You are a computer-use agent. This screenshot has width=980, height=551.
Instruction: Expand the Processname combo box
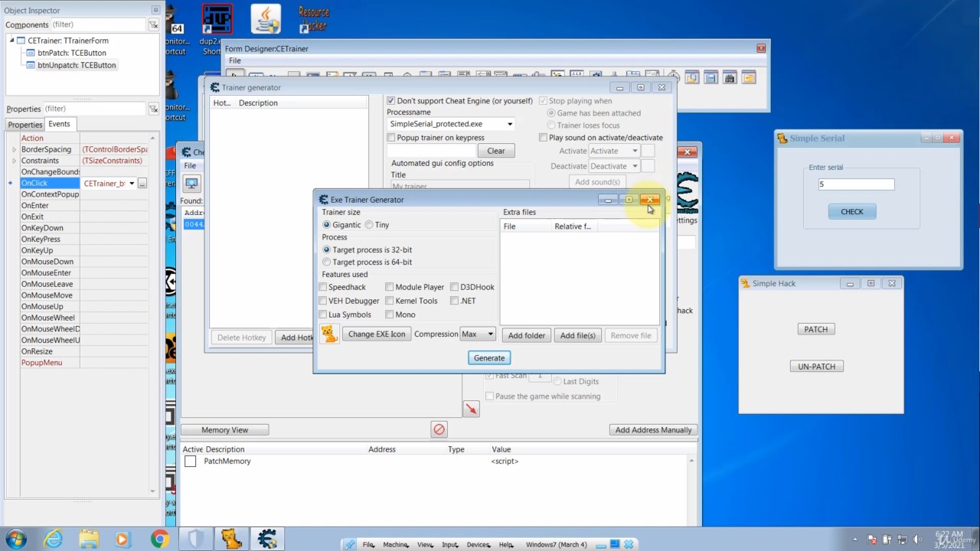(510, 124)
